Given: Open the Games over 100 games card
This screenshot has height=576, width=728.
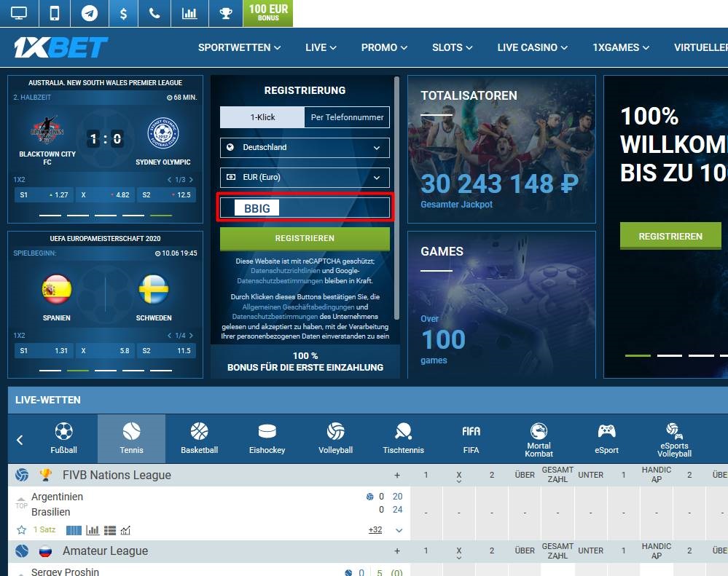Looking at the screenshot, I should (x=501, y=304).
